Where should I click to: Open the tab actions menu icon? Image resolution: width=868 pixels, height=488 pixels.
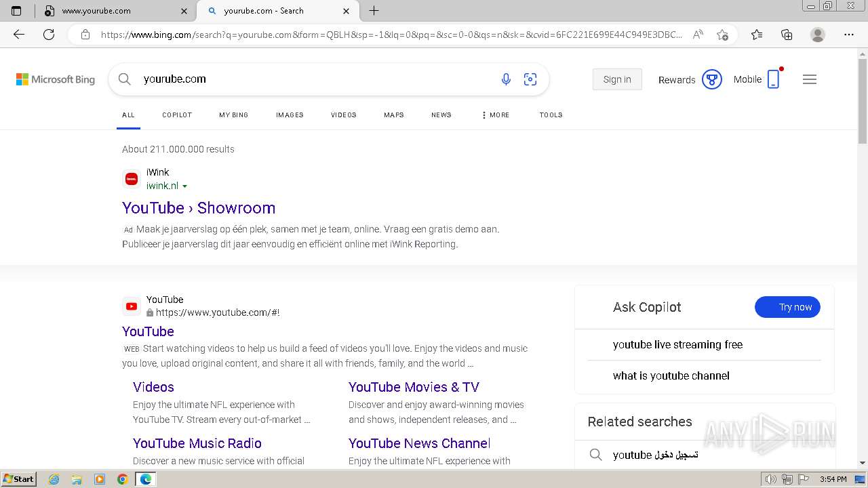17,11
